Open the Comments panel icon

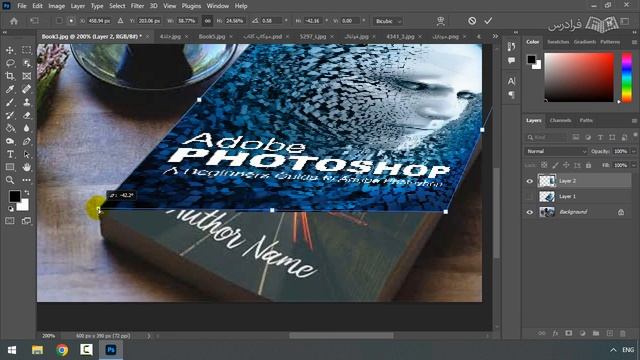pos(511,60)
